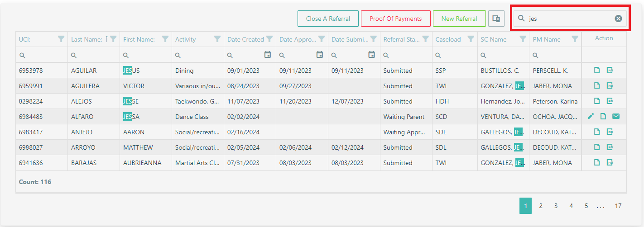Image resolution: width=644 pixels, height=227 pixels.
Task: Click the document icon for ALEJOS row
Action: [x=597, y=101]
